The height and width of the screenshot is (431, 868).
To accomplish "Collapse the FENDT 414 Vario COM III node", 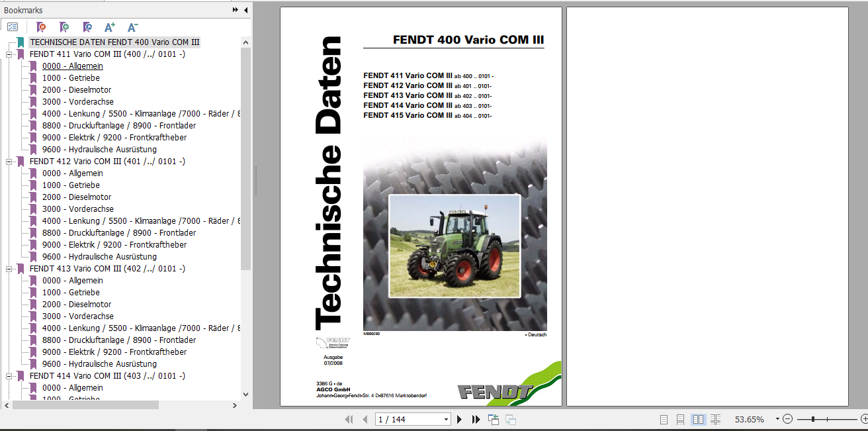I will (9, 376).
